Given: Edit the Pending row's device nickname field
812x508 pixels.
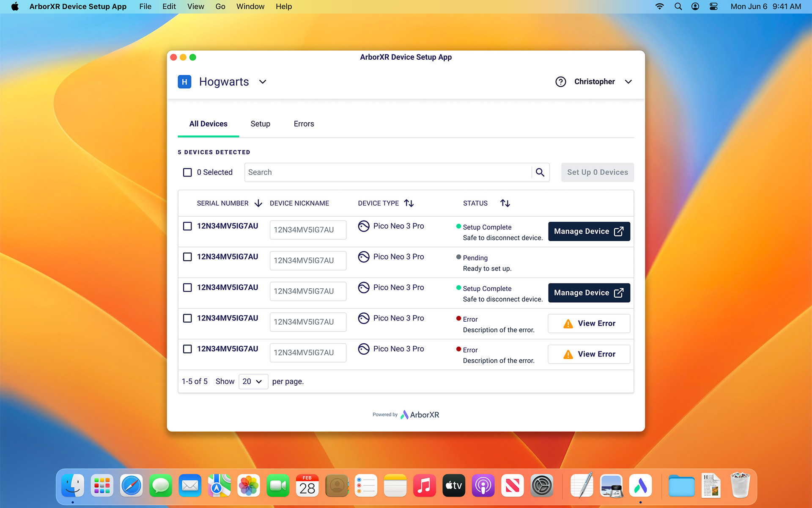Looking at the screenshot, I should 308,261.
